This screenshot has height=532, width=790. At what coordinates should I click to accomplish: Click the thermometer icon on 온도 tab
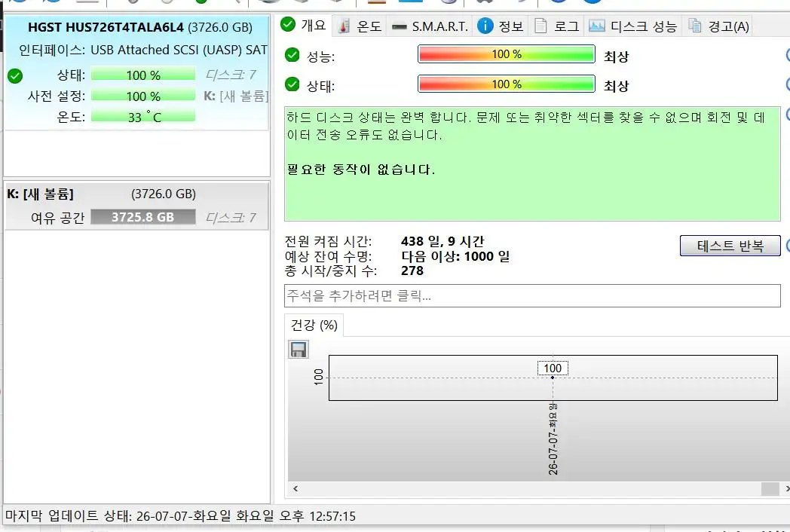pos(344,26)
